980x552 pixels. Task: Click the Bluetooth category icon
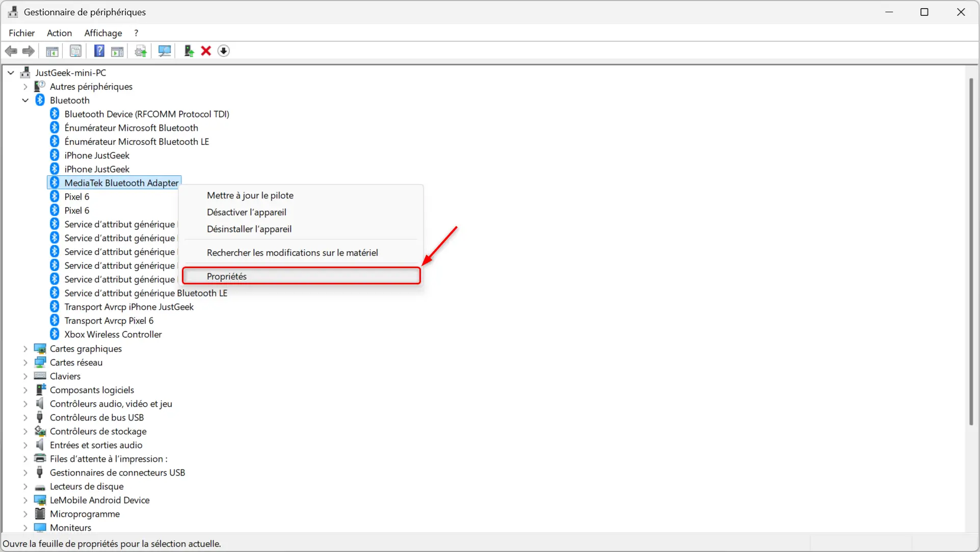point(40,100)
